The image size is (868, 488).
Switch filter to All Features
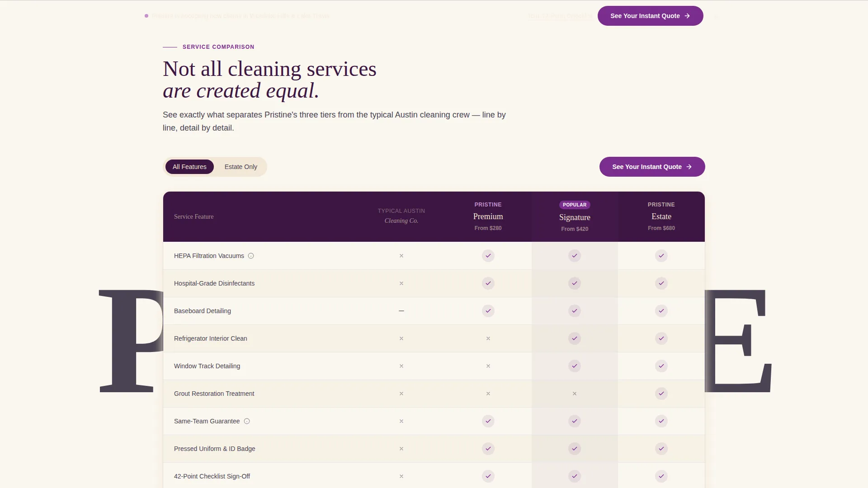tap(189, 167)
